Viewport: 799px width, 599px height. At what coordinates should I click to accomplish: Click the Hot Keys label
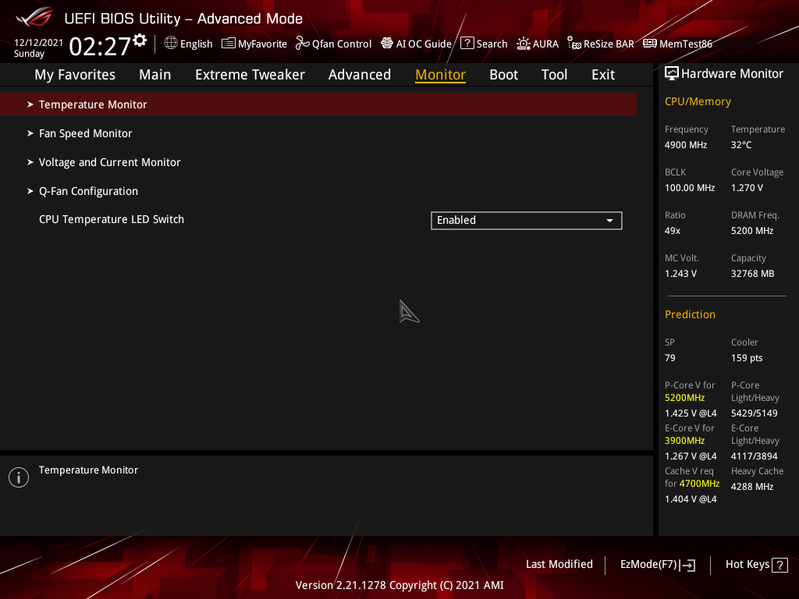(x=747, y=564)
